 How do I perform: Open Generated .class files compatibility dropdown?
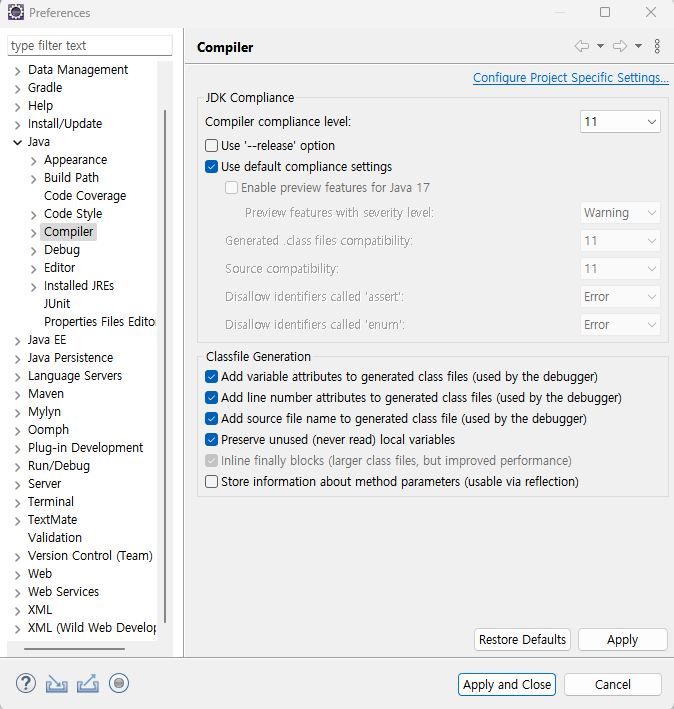(x=620, y=241)
